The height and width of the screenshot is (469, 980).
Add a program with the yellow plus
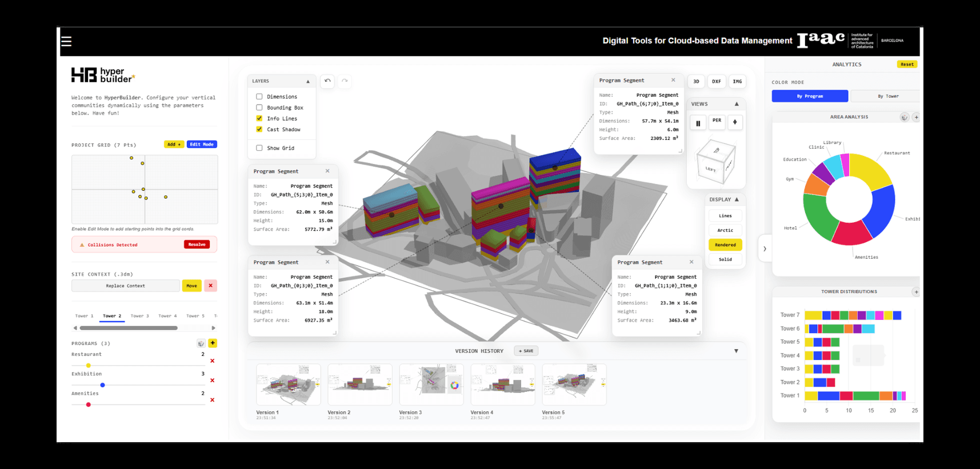pyautogui.click(x=213, y=343)
